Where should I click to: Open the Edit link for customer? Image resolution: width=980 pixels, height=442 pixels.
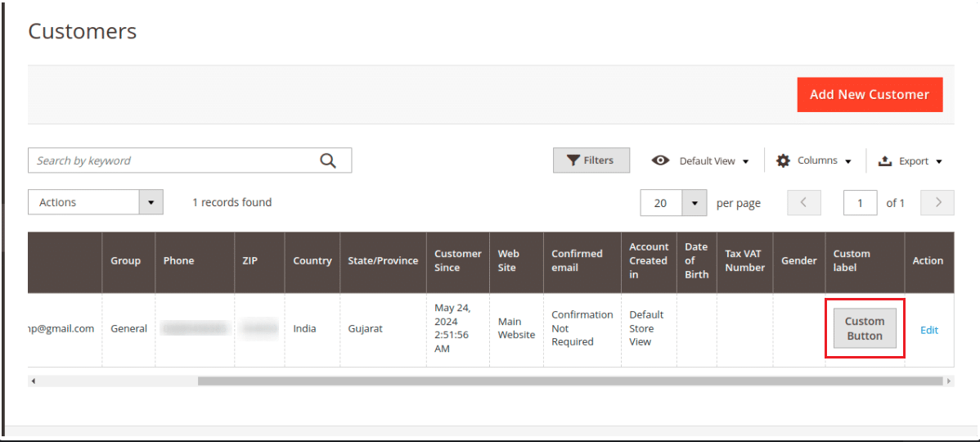click(928, 330)
